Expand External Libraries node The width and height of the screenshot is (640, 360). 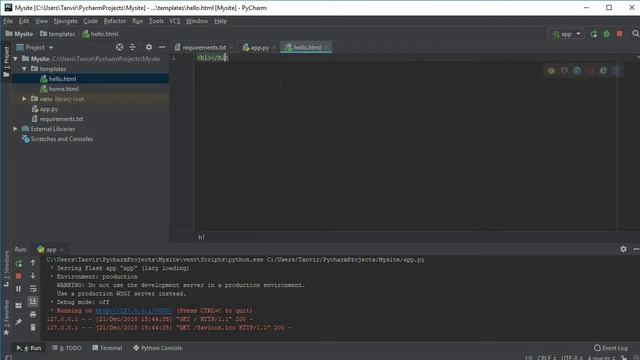click(x=16, y=129)
